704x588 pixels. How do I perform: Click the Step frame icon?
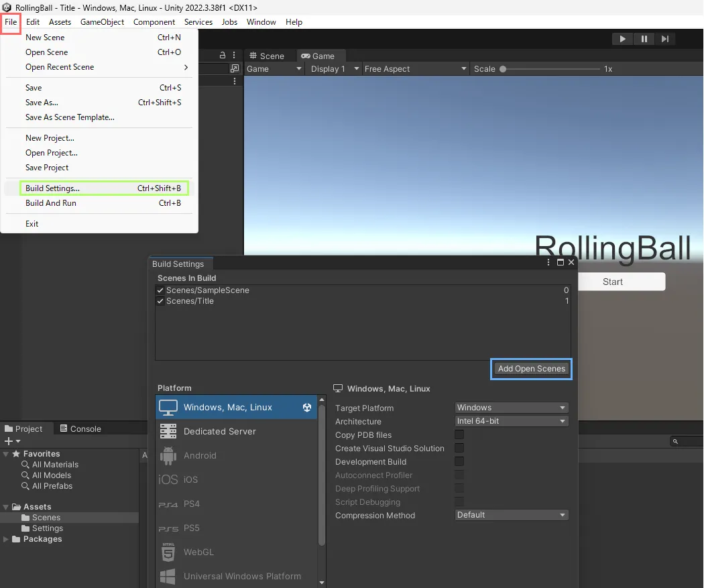tap(665, 39)
